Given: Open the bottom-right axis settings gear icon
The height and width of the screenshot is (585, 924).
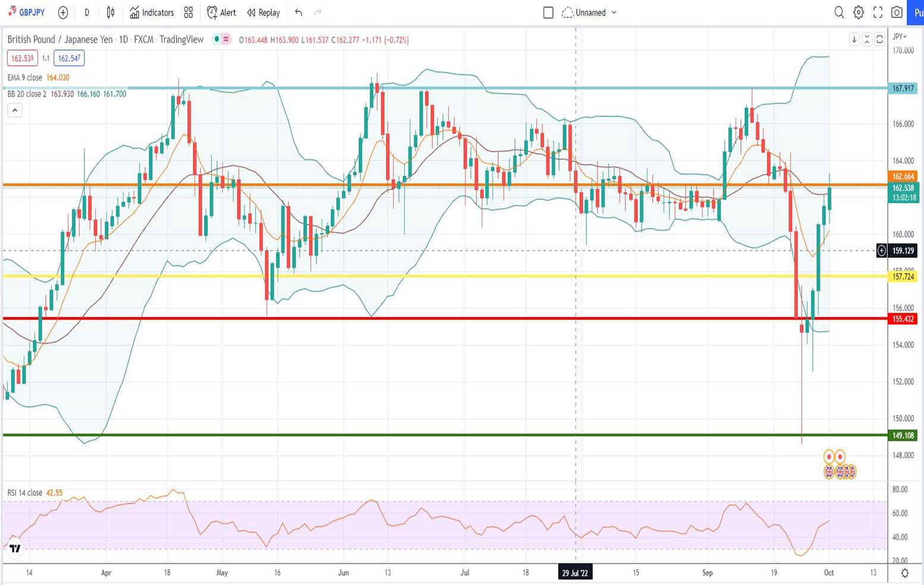Looking at the screenshot, I should [x=904, y=573].
